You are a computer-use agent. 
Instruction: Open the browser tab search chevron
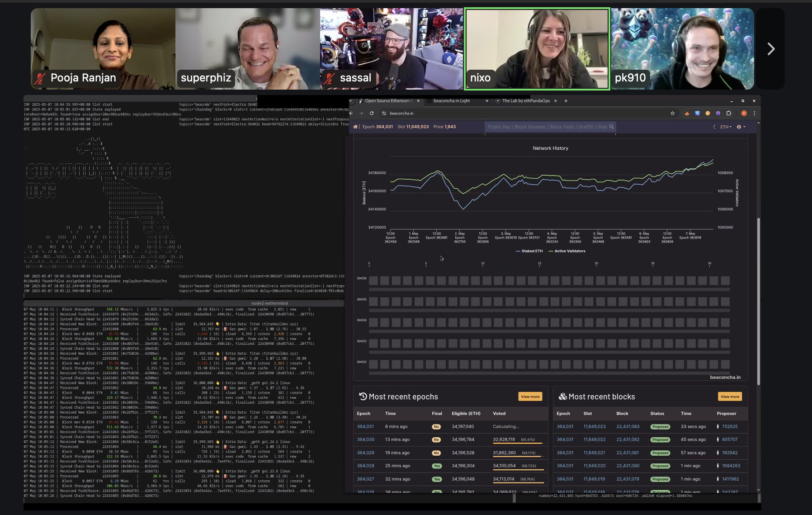(350, 101)
